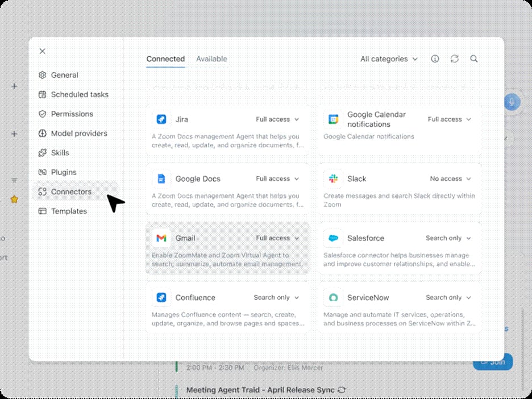532x399 pixels.
Task: Click the Model providers icon
Action: 43,134
